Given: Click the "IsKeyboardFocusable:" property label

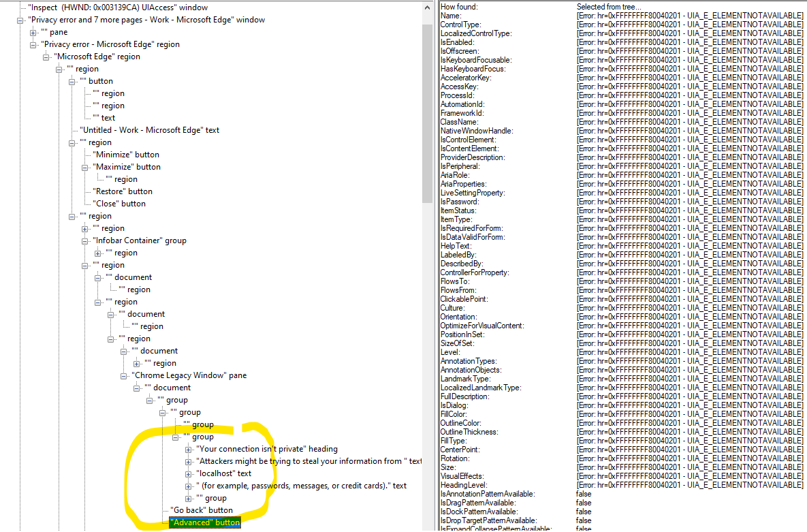Looking at the screenshot, I should tap(476, 60).
